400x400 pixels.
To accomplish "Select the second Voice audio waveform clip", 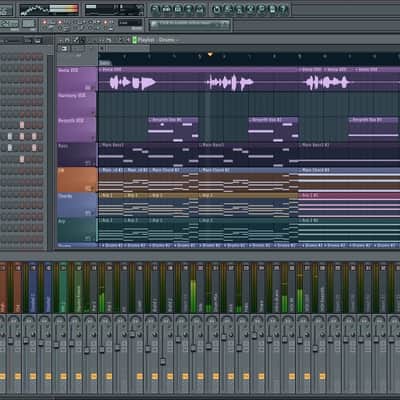I will (x=229, y=82).
